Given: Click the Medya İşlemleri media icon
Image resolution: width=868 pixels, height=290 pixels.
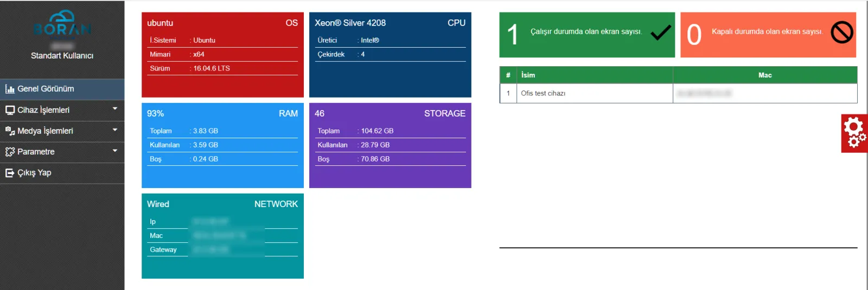Looking at the screenshot, I should pos(10,131).
